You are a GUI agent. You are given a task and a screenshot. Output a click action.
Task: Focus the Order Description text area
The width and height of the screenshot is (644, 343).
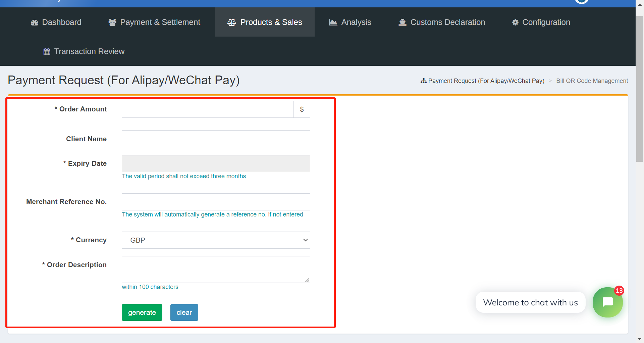[x=216, y=269]
